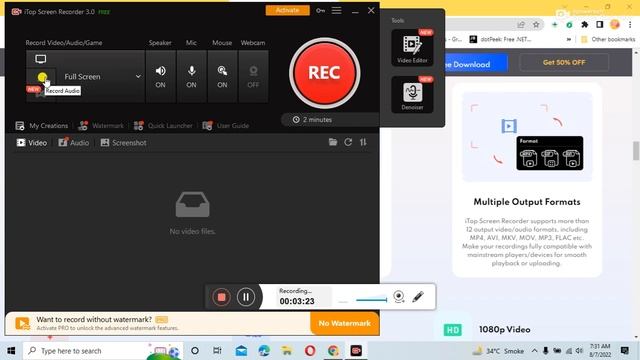
Task: Open the browser extensions puzzle icon
Action: click(x=584, y=25)
